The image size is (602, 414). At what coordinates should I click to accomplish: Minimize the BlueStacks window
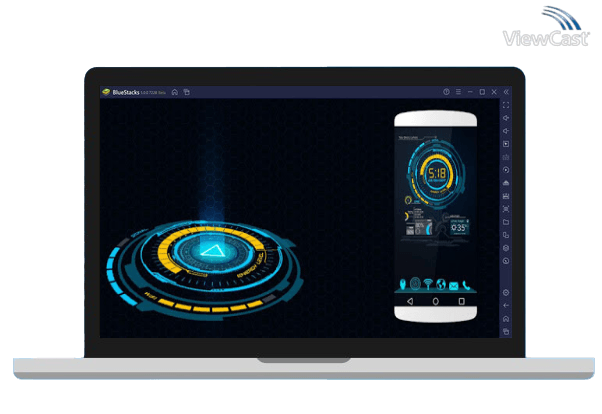470,92
